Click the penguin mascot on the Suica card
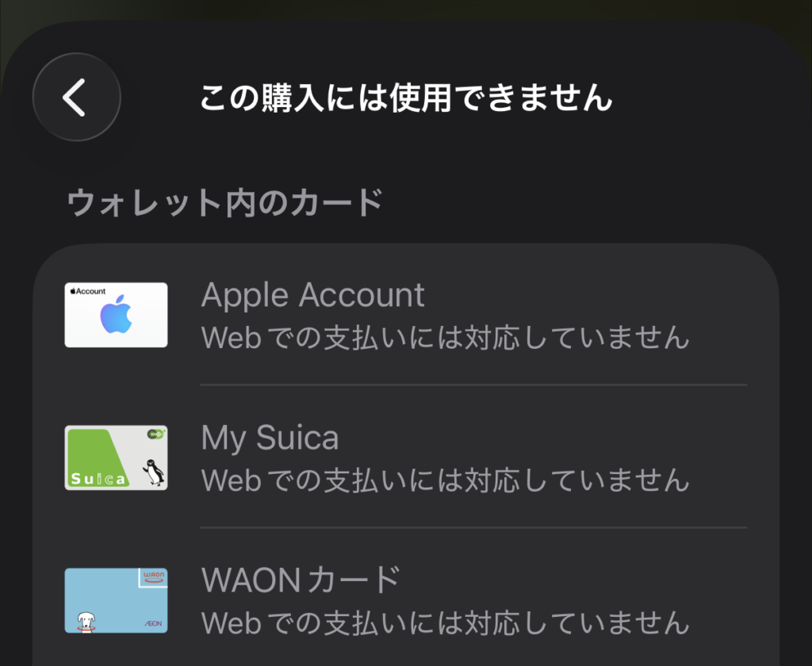This screenshot has height=666, width=812. 153,472
